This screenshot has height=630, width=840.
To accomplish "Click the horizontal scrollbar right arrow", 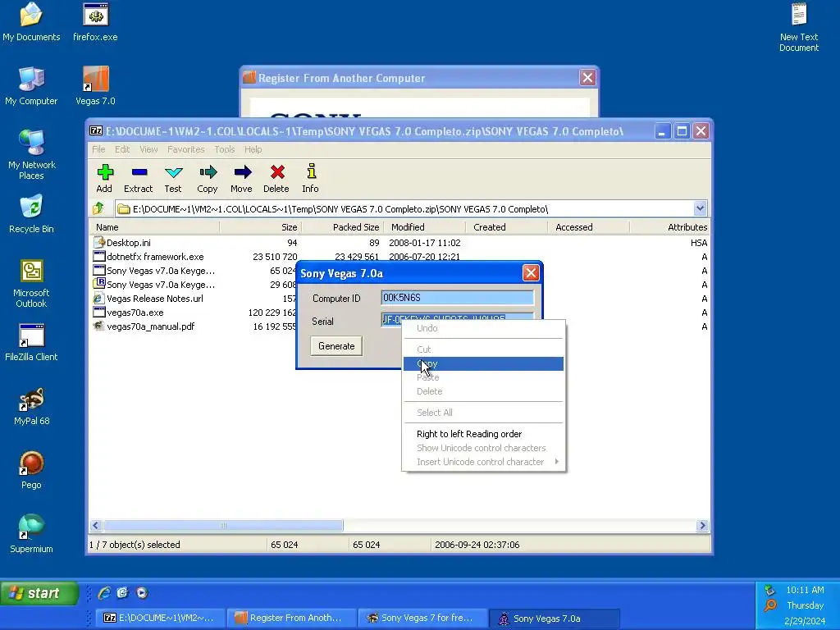I will pos(702,526).
